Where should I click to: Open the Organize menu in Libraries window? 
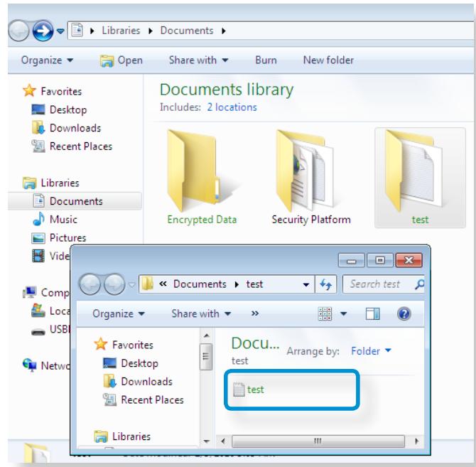[47, 60]
